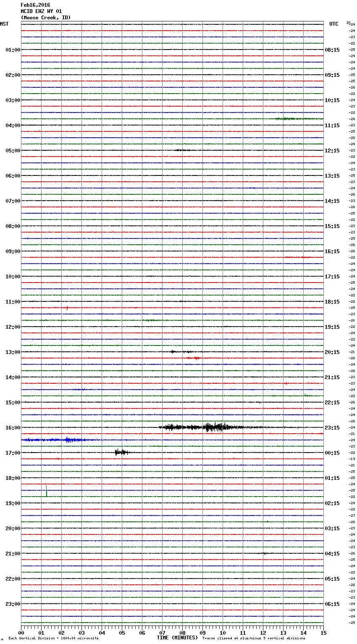Screen dimensions: 357x644
Task: Select the '19:00' MST time label
Action: tap(13, 503)
